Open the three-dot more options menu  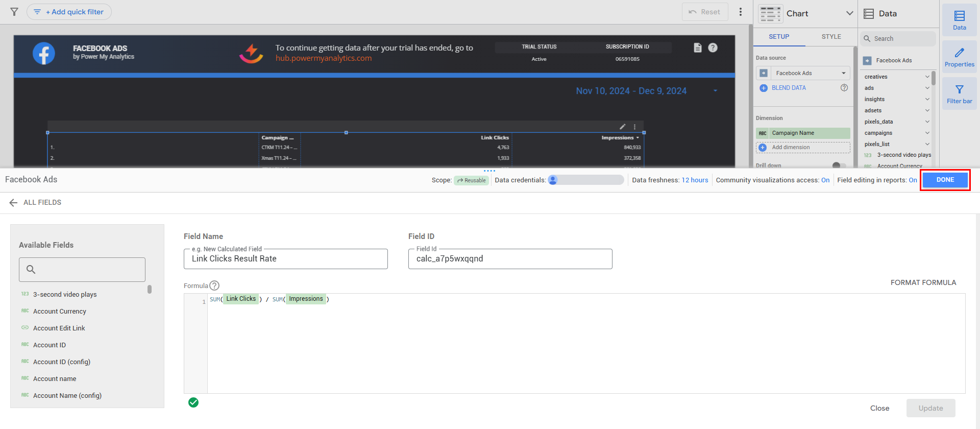pyautogui.click(x=740, y=12)
